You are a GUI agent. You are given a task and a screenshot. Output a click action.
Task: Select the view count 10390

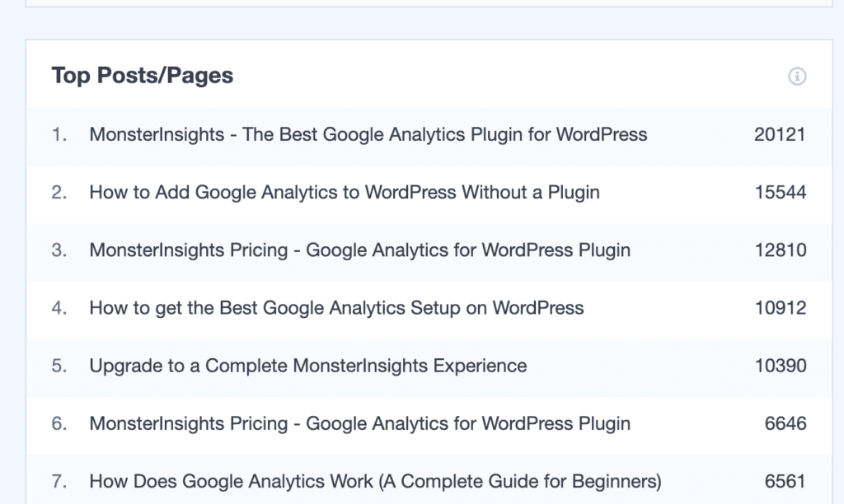pyautogui.click(x=780, y=366)
